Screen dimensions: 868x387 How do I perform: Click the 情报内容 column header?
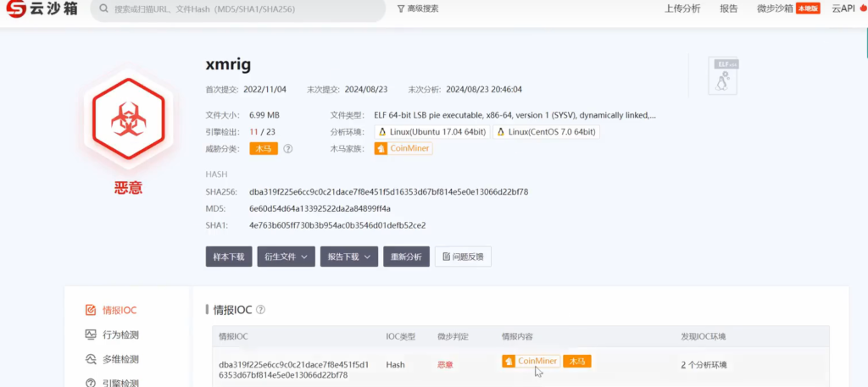(517, 337)
